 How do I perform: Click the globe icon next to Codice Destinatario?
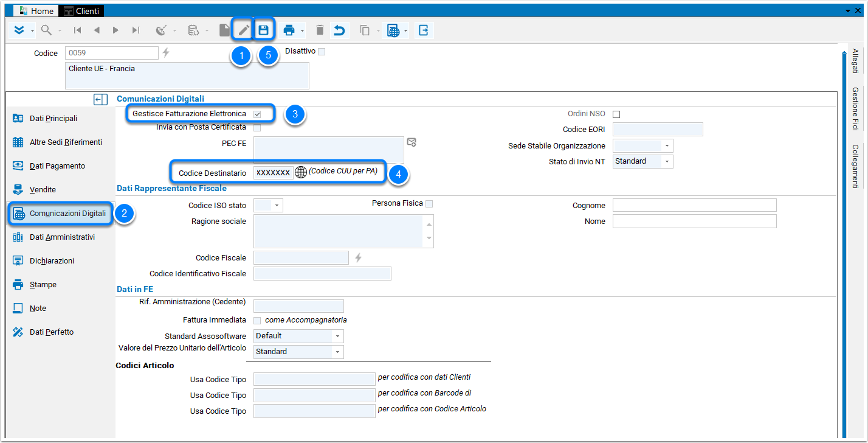pos(300,172)
